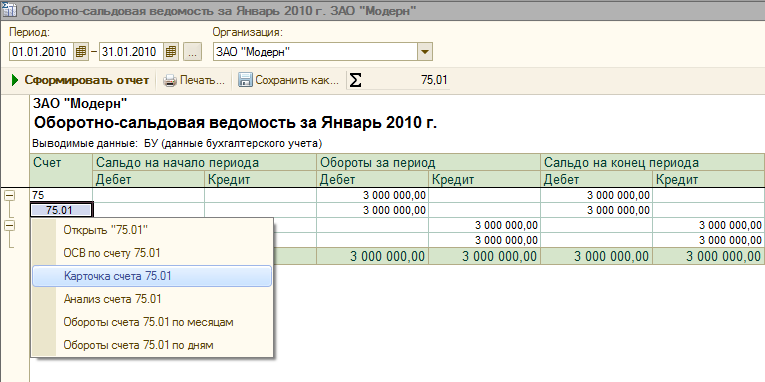
Task: Click Сформировать отчет button
Action: click(x=80, y=80)
